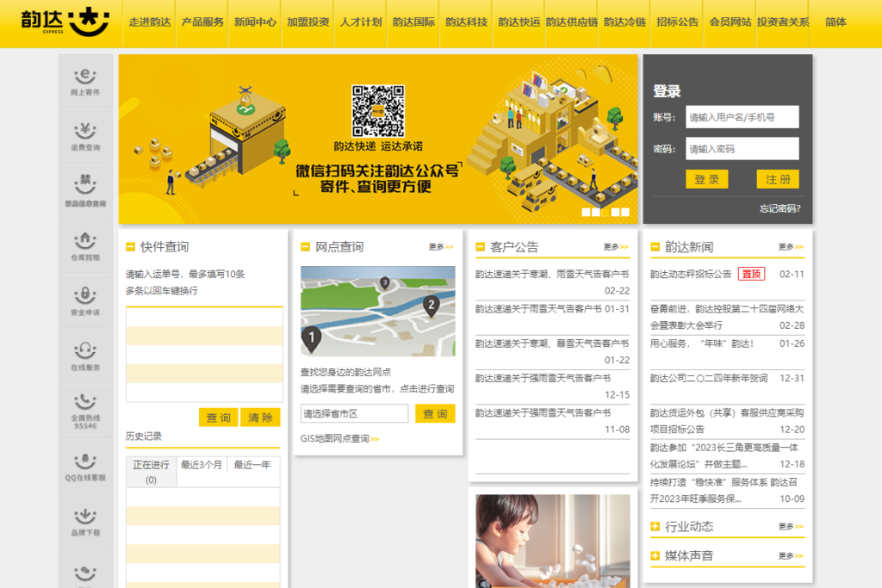882x588 pixels.
Task: Open the 韵达科技 menu item
Action: coord(466,22)
